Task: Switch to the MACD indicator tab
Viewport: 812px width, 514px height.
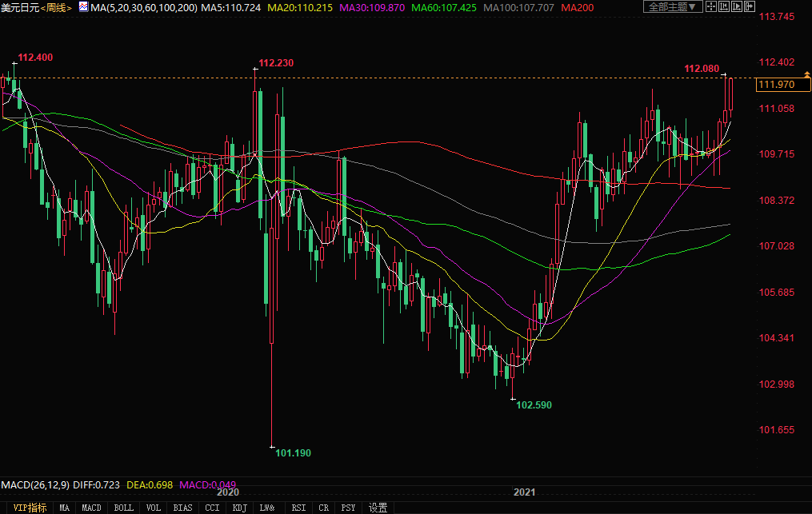Action: tap(92, 508)
